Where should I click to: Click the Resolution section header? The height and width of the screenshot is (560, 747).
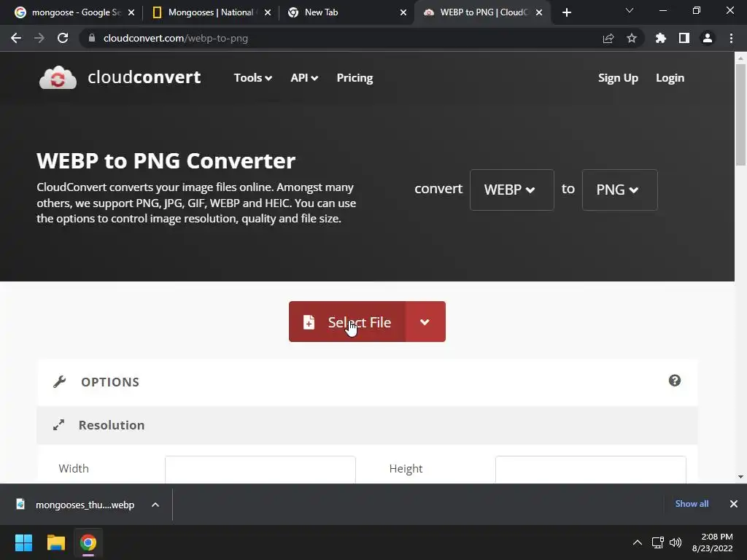coord(368,425)
